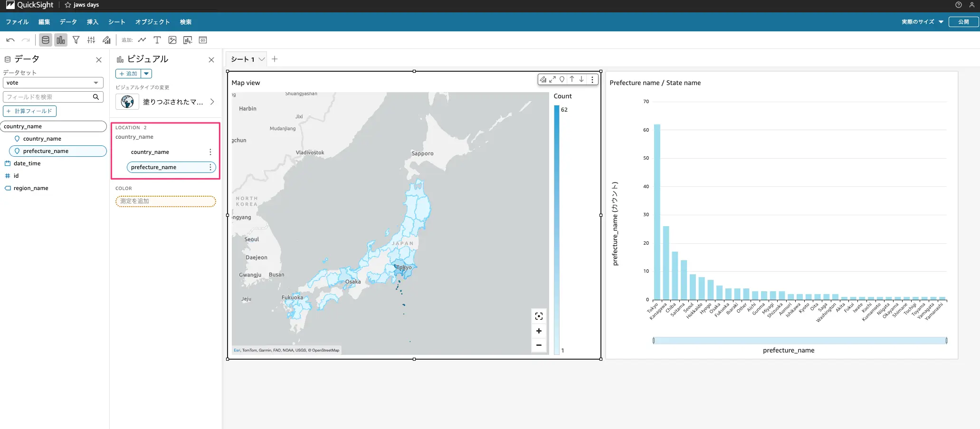The height and width of the screenshot is (429, 980).
Task: Open the filter pane icon in toolbar
Action: pyautogui.click(x=76, y=40)
